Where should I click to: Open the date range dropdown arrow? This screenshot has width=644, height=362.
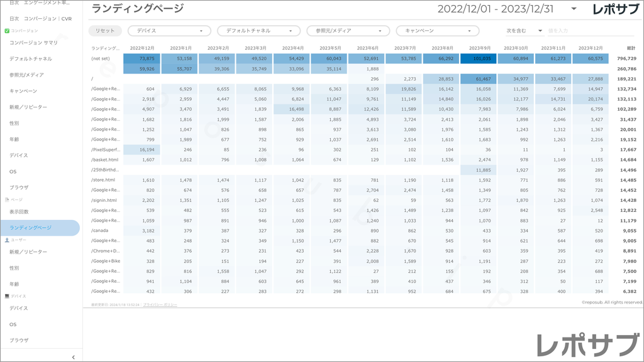[x=574, y=9]
